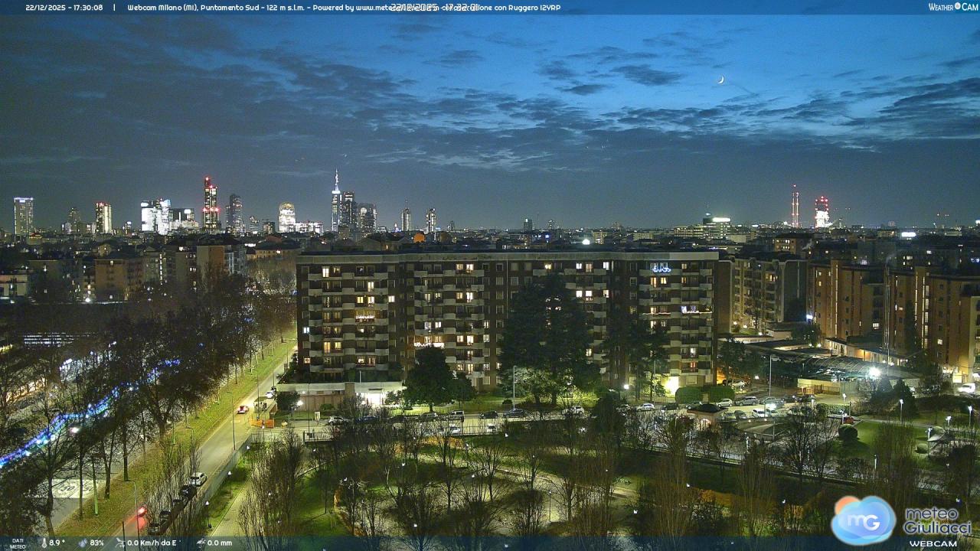Screen dimensions: 980x551
Task: Click the 83% humidity value
Action: click(x=96, y=543)
